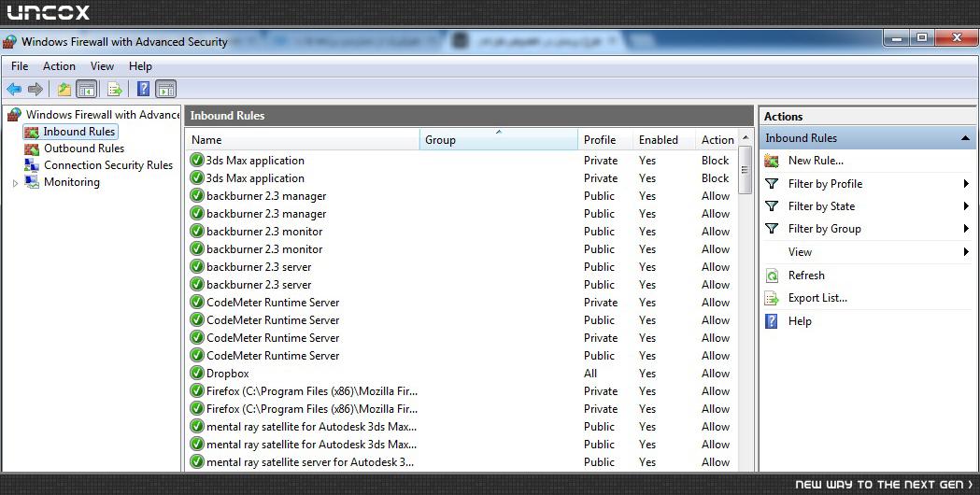Toggle the Show/Hide Action Pane icon
Image resolution: width=980 pixels, height=495 pixels.
pyautogui.click(x=165, y=90)
